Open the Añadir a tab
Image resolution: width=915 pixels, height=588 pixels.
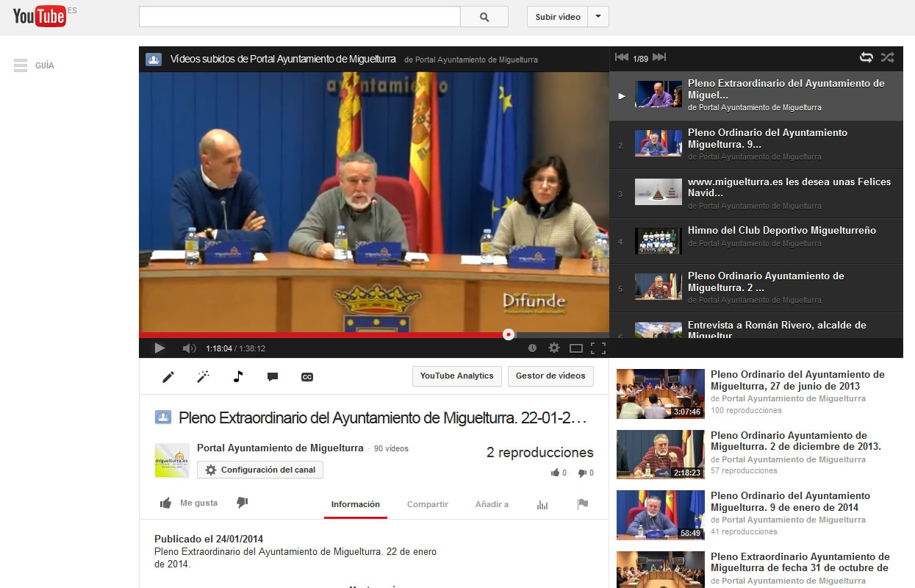click(492, 504)
